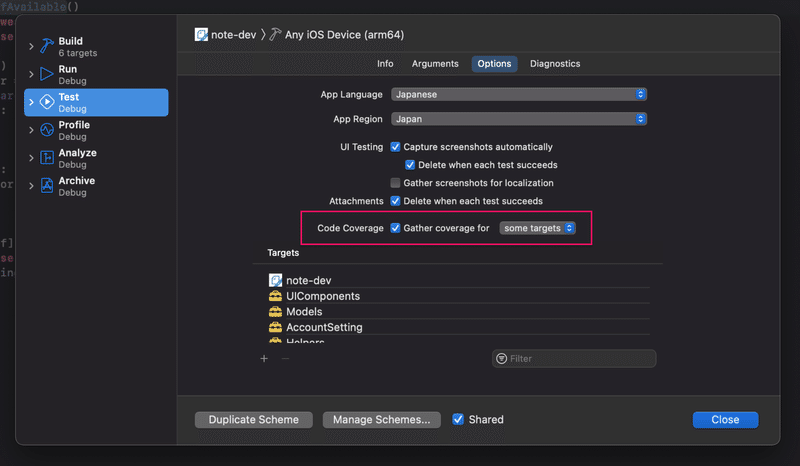Click the note-dev target app icon
Screen dimensions: 800x466
pos(276,280)
